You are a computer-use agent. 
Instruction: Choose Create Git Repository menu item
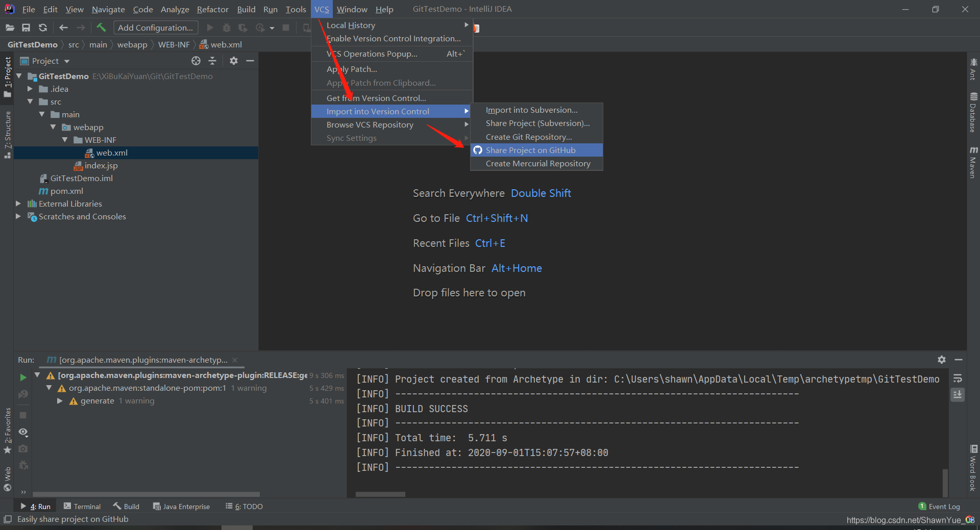[x=536, y=137]
